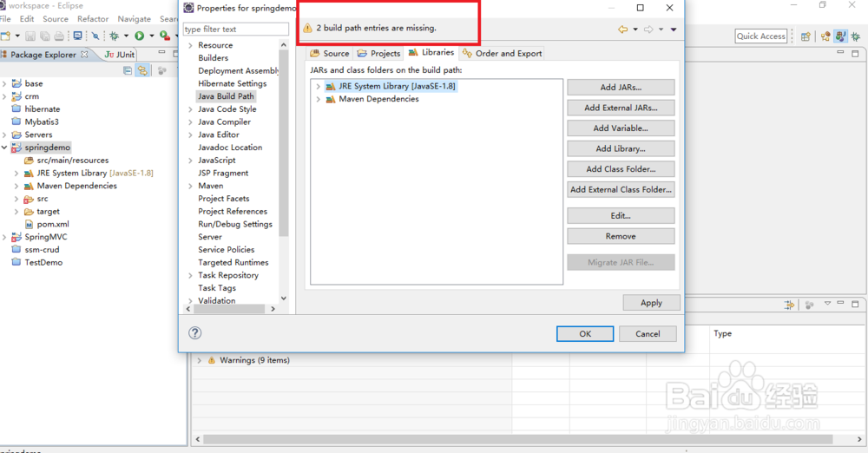The width and height of the screenshot is (868, 453).
Task: Click the Add JARs... button
Action: pos(621,88)
